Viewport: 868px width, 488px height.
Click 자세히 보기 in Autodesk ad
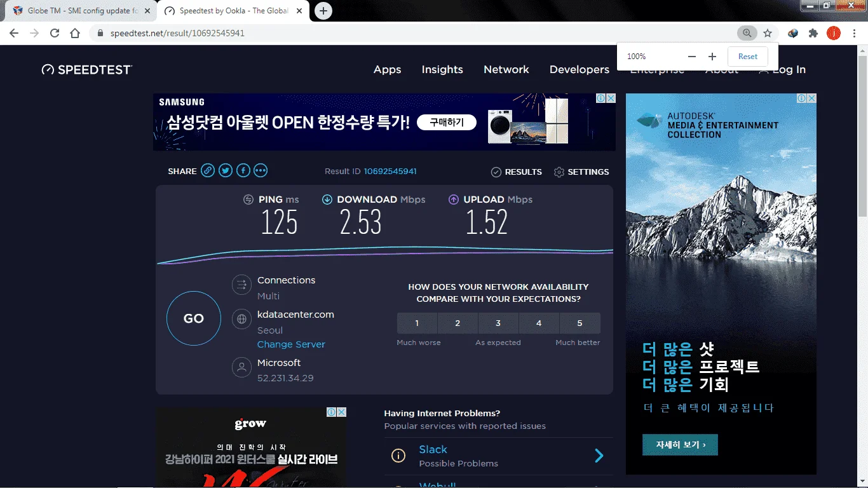point(680,445)
